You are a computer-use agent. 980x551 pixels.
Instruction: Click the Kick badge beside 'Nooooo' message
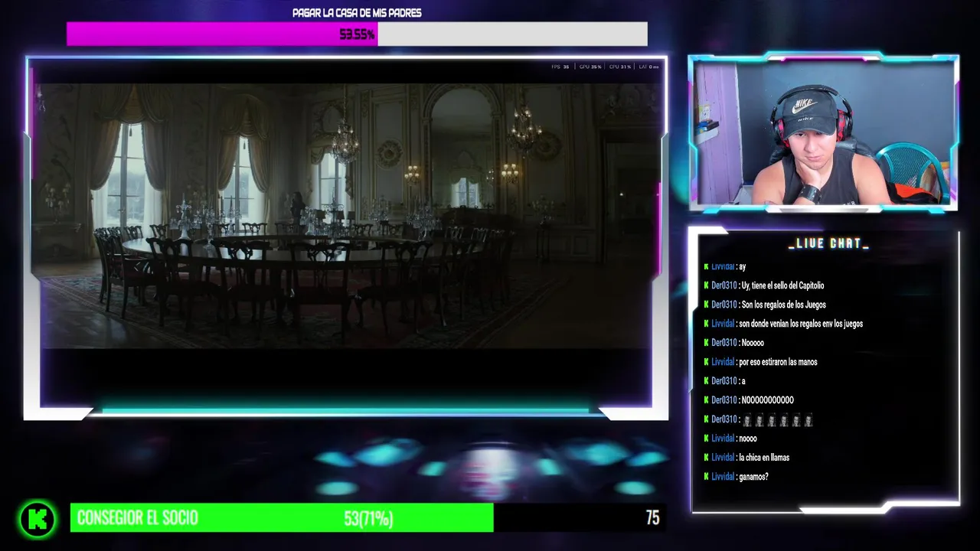click(706, 343)
